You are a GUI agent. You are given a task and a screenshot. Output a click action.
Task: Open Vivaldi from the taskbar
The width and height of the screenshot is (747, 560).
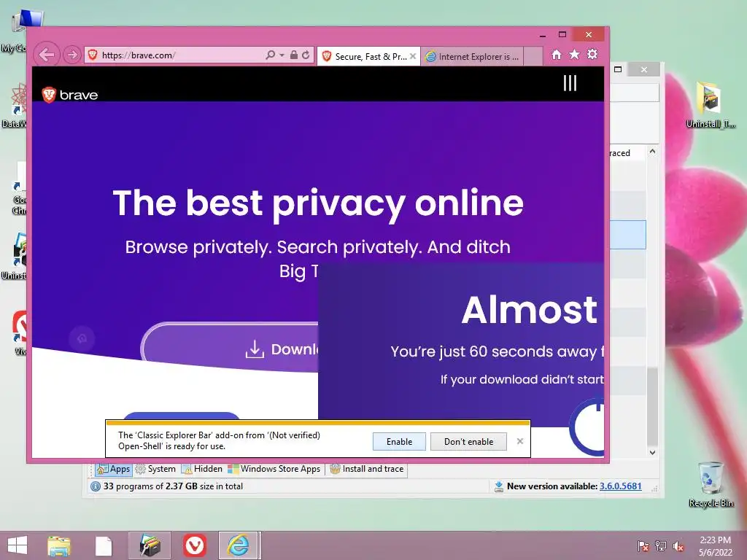(194, 545)
